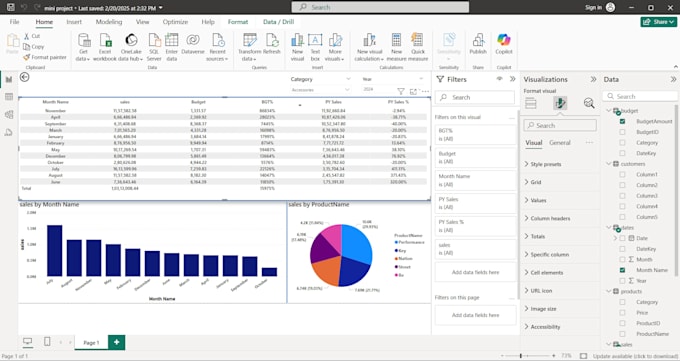Screen dimensions: 680x361
Task: Publish the report
Action: [478, 44]
